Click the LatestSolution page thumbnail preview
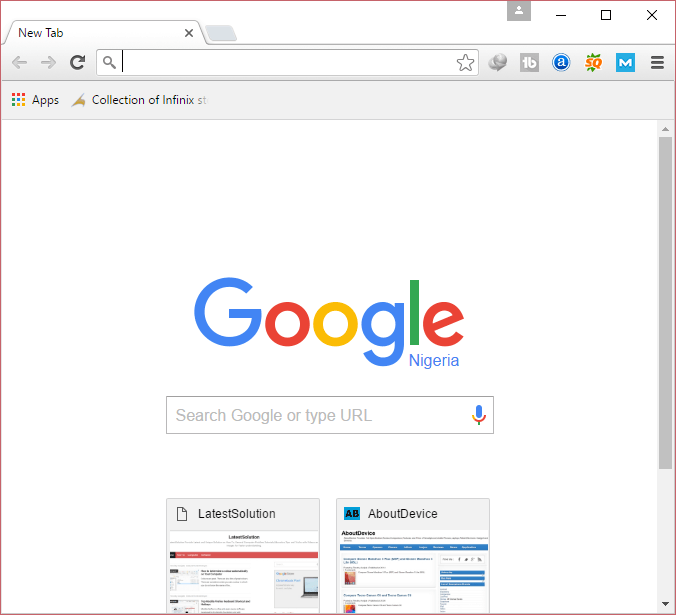 (x=244, y=571)
